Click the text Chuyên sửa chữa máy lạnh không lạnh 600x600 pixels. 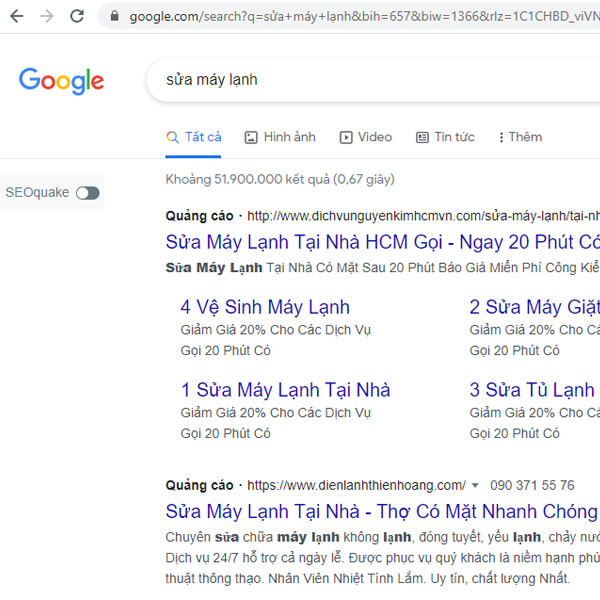[289, 537]
